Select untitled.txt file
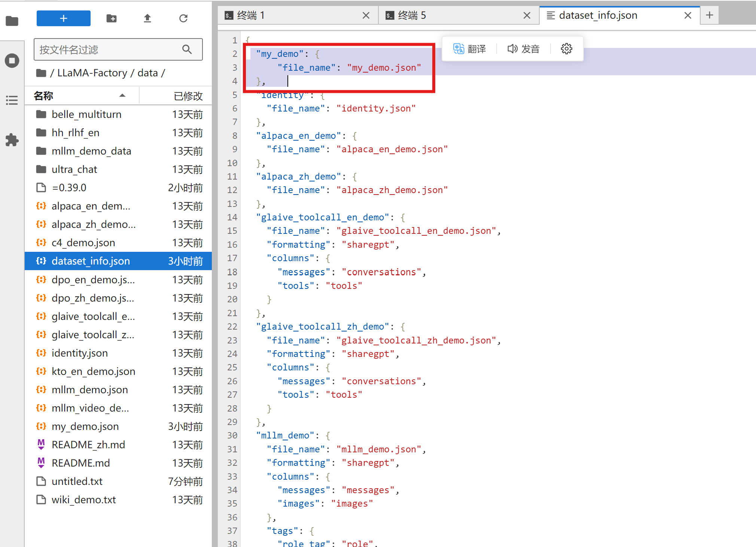Screen dimensions: 756x547 click(118, 482)
